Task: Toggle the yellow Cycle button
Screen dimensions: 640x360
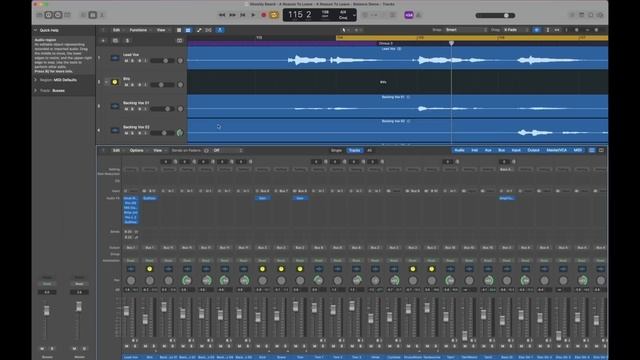Action: 274,15
